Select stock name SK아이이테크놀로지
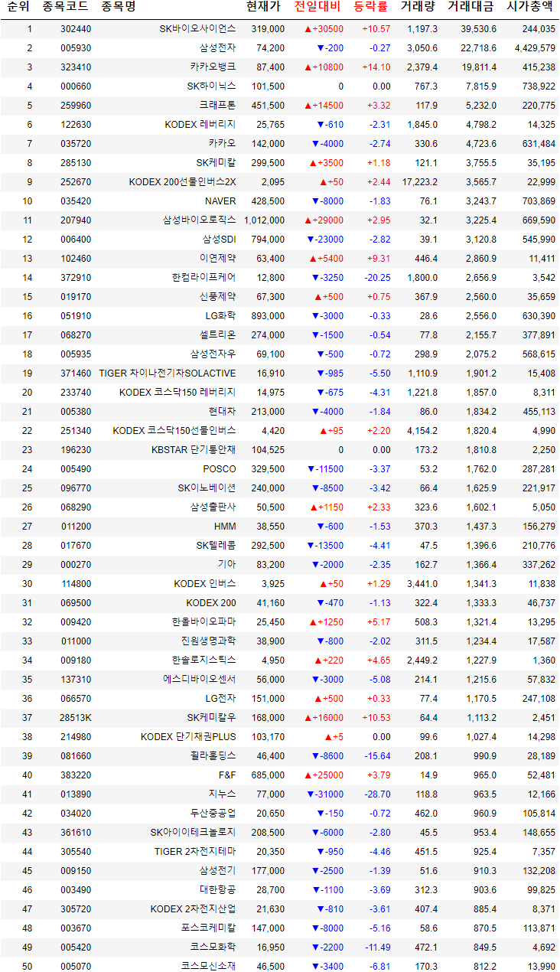This screenshot has width=560, height=972. (x=194, y=833)
